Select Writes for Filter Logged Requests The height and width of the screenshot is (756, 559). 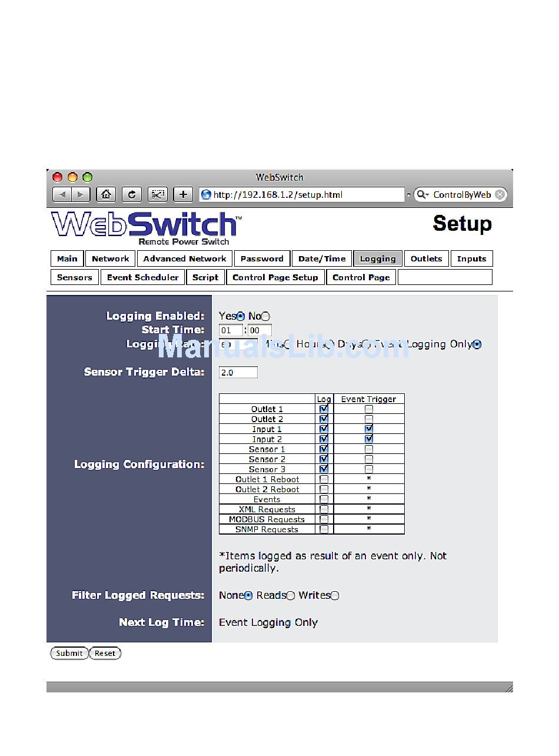(x=335, y=596)
